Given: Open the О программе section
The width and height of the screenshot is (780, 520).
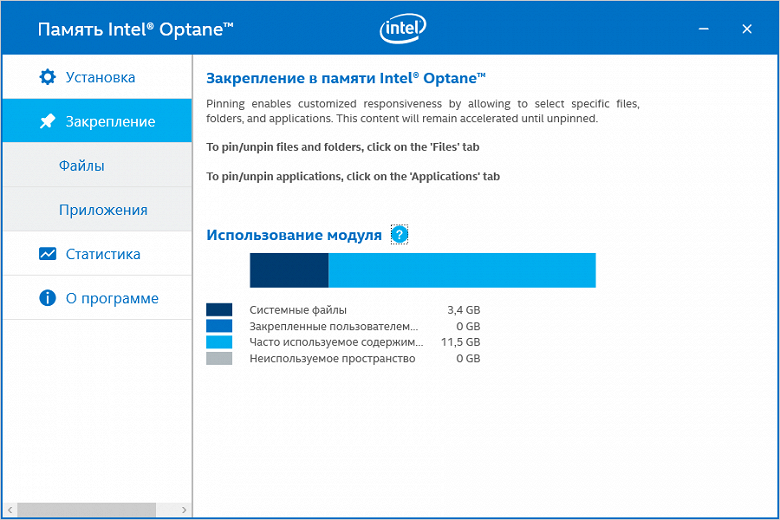Looking at the screenshot, I should point(112,298).
